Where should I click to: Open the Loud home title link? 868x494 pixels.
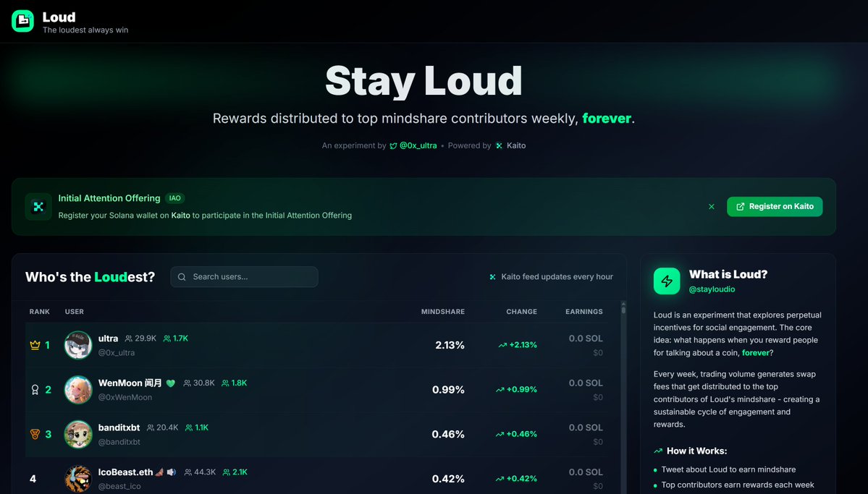(59, 17)
